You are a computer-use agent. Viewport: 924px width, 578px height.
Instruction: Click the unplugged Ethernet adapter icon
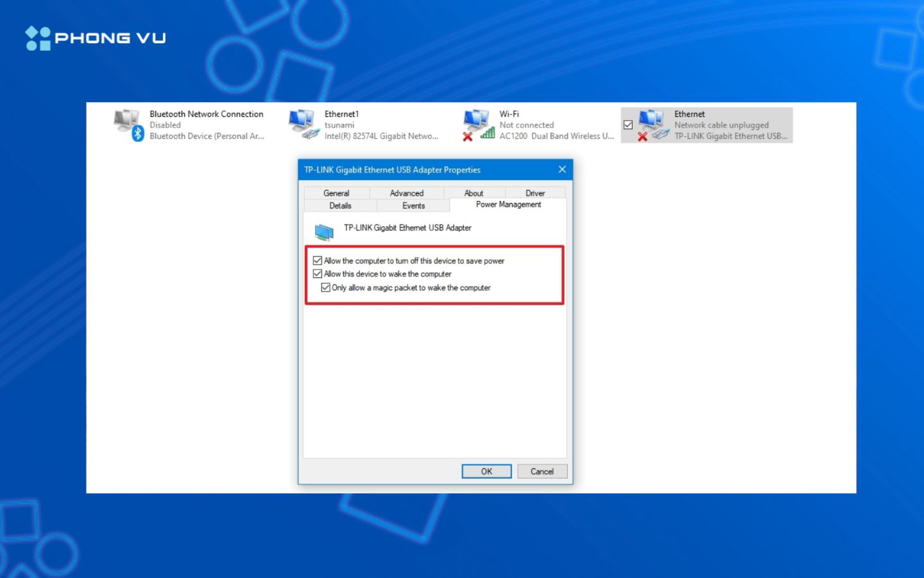tap(653, 122)
